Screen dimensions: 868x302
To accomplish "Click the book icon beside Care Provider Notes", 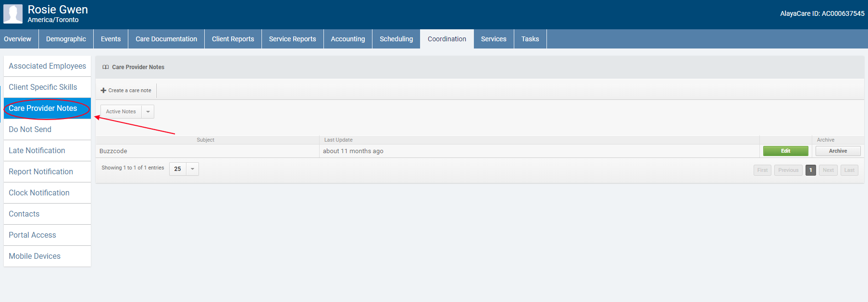I will [x=106, y=67].
